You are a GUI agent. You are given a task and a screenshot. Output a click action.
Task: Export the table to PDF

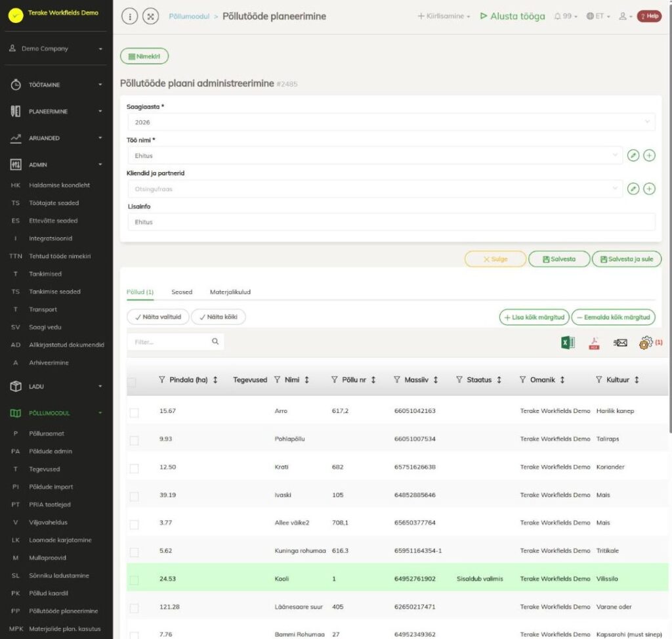point(594,343)
